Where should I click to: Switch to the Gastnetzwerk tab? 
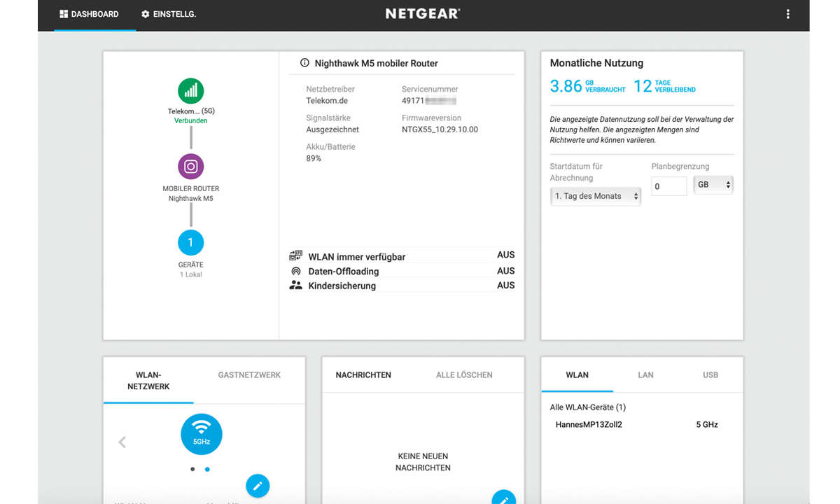click(x=249, y=375)
